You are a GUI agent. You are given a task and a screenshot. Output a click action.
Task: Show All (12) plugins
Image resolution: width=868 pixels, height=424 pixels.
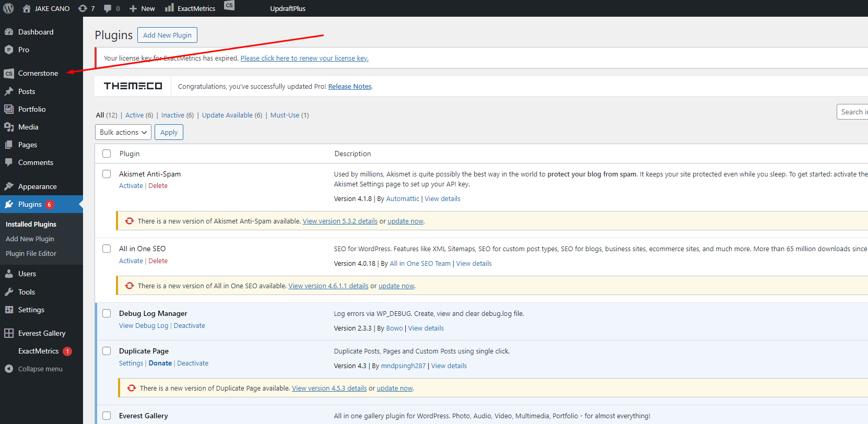107,115
